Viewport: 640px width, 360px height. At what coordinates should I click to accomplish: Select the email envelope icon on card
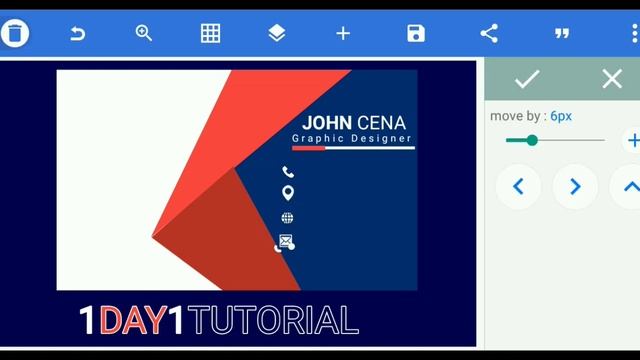click(x=286, y=241)
